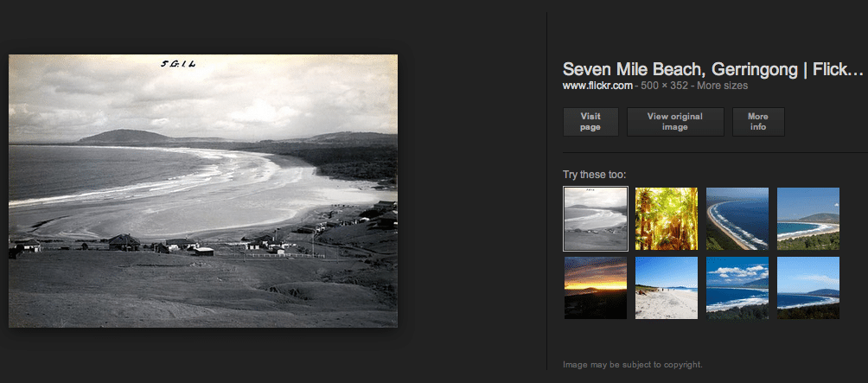Choose the last thumbnail with dark foreground hill

point(808,288)
